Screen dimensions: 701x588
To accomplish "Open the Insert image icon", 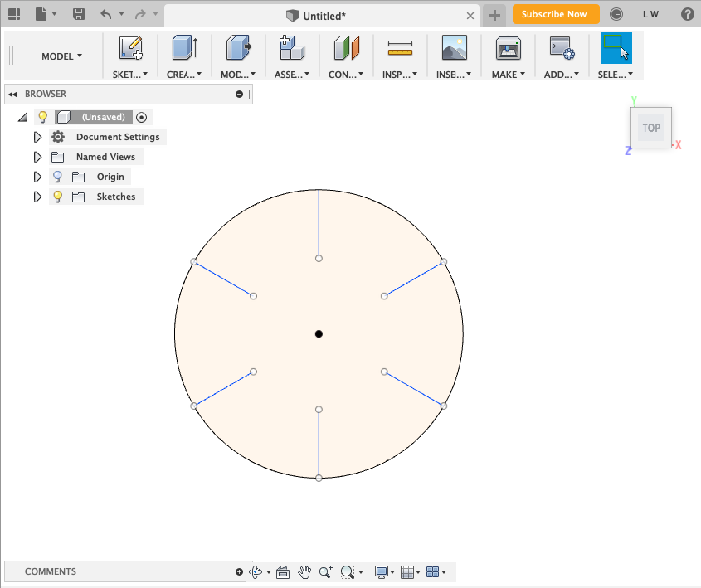I will (x=455, y=48).
